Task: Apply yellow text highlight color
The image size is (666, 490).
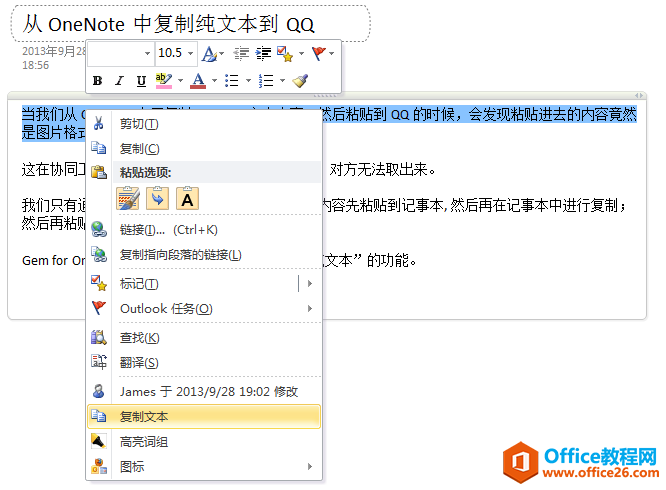Action: 164,81
